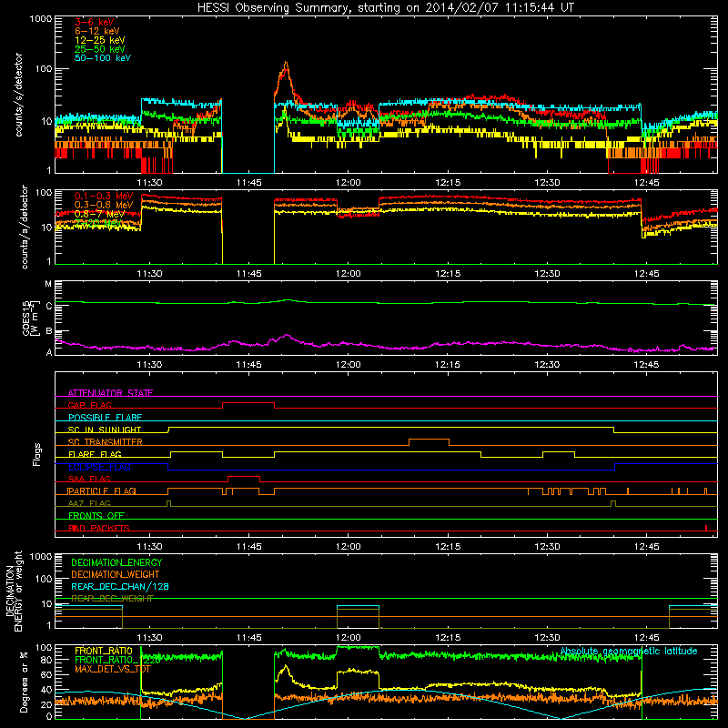Select the PARTICLE_FLAG label

pyautogui.click(x=102, y=490)
